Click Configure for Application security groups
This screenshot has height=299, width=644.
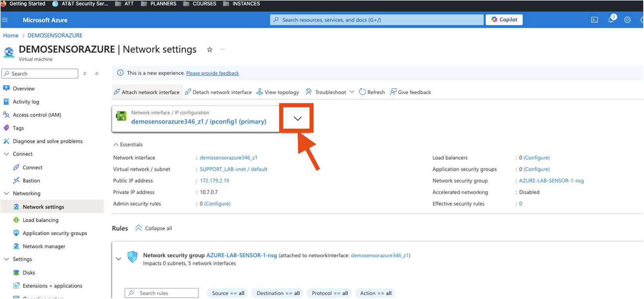[537, 169]
